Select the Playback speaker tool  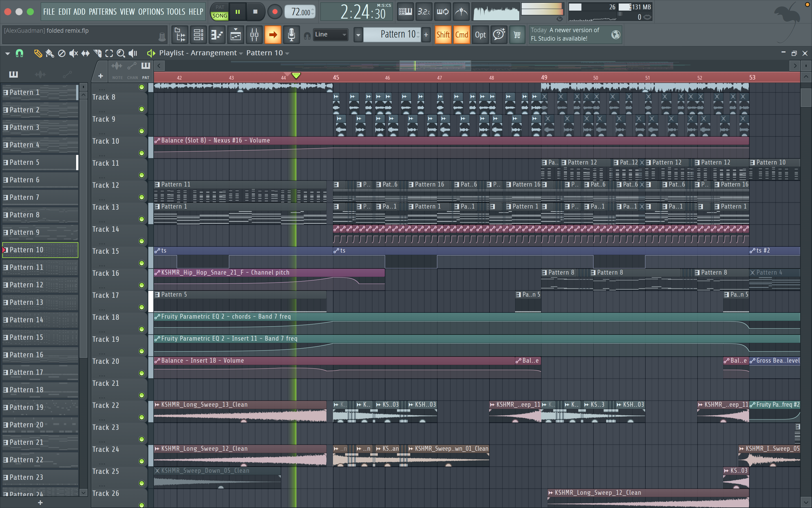pos(133,53)
